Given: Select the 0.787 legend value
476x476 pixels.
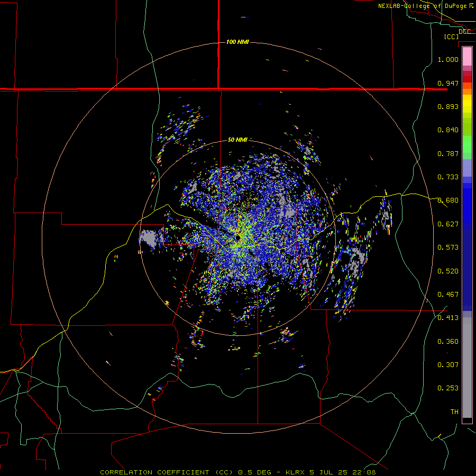Looking at the screenshot, I should pos(448,153).
